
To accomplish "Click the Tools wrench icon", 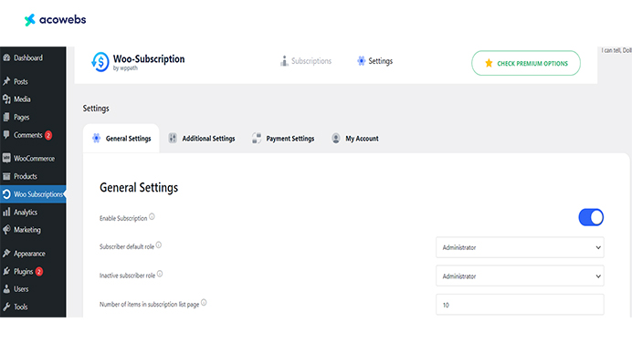I will pyautogui.click(x=6, y=307).
